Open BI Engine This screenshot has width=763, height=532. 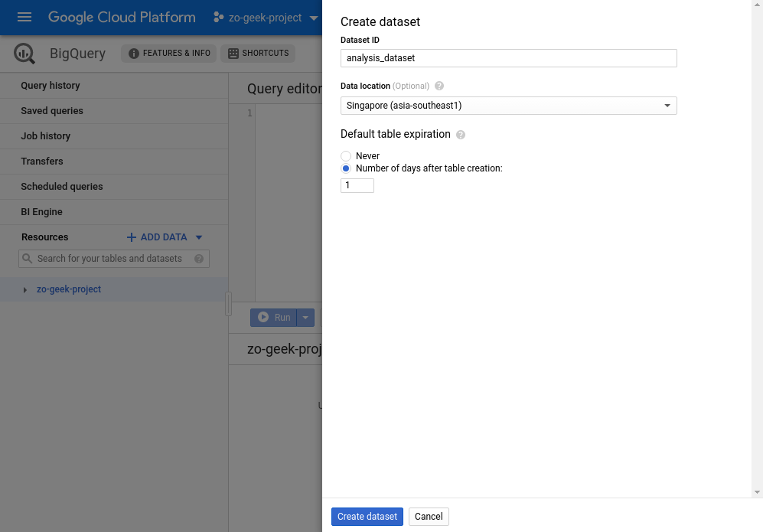pos(114,212)
